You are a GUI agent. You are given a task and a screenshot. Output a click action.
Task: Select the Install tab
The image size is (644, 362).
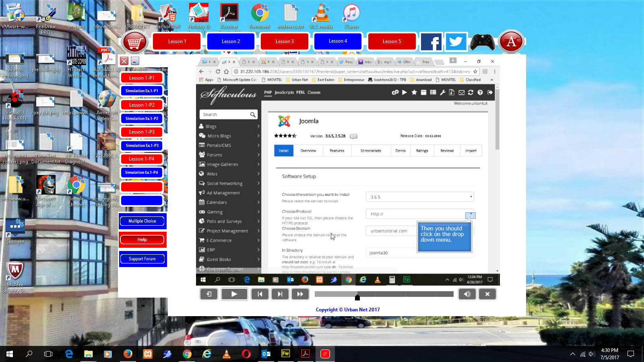tap(283, 151)
